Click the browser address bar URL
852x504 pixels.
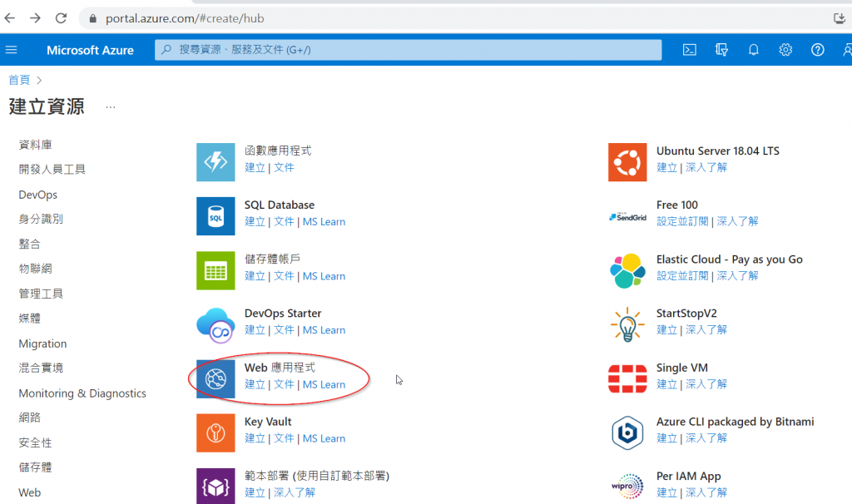click(x=185, y=18)
